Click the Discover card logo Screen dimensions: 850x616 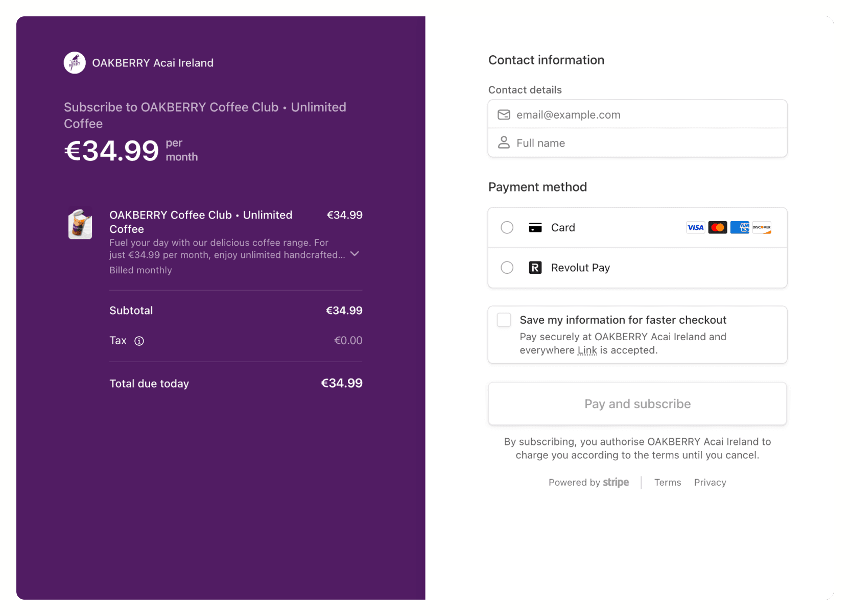(x=762, y=228)
